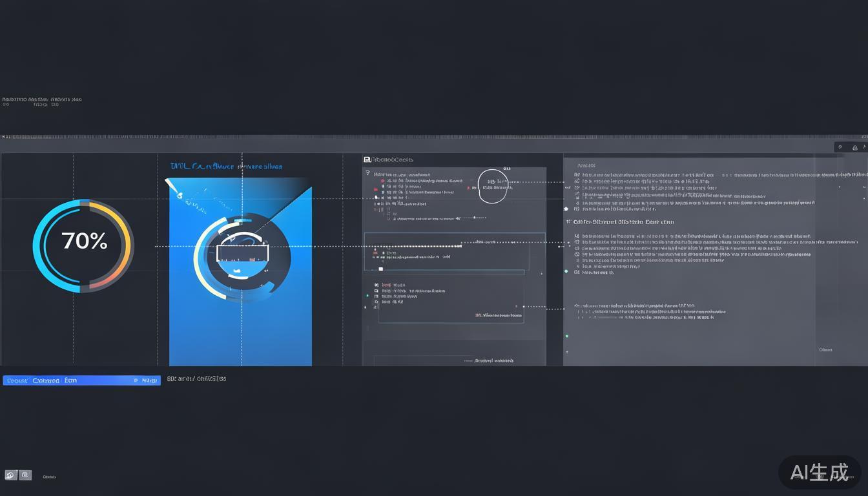Toggle first checkbox under the bold section heading

coord(577,236)
